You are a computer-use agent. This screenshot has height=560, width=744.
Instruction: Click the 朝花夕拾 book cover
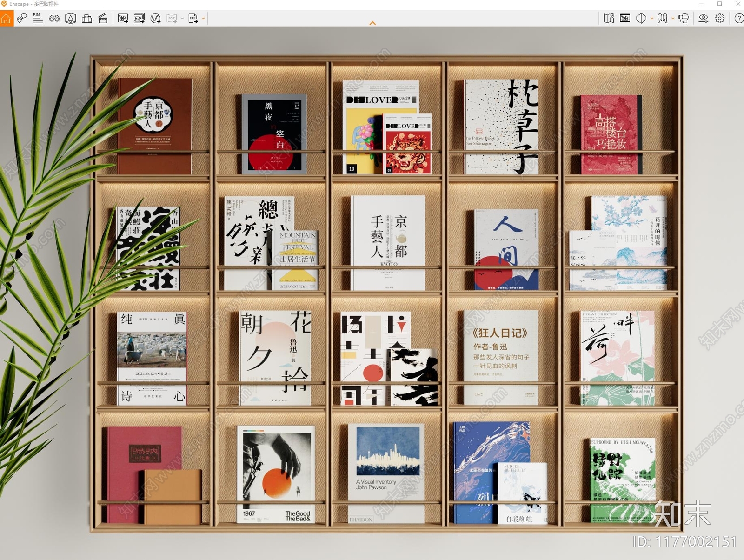275,358
